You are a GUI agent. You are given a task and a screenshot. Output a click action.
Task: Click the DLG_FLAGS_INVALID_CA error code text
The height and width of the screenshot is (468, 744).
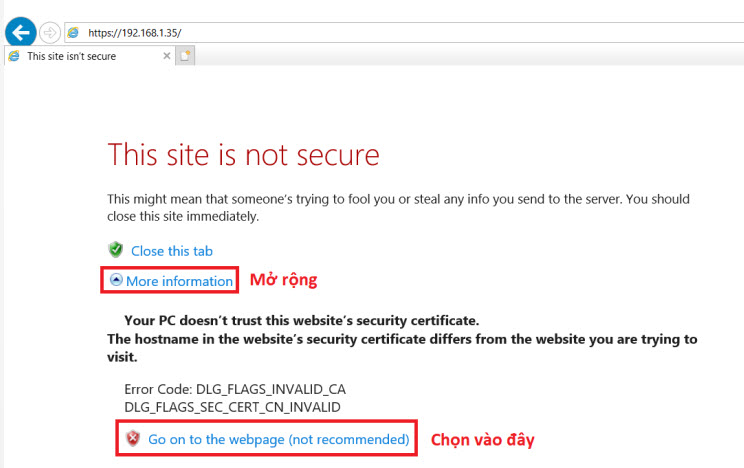[x=234, y=388]
